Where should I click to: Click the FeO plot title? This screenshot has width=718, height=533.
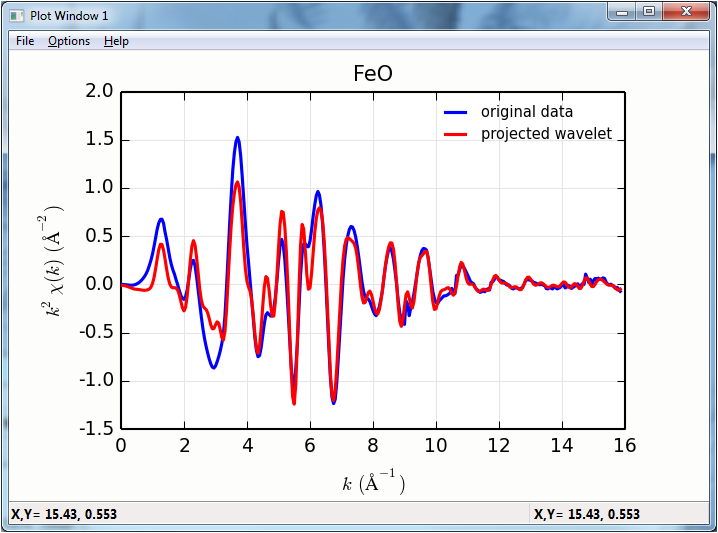pos(372,75)
